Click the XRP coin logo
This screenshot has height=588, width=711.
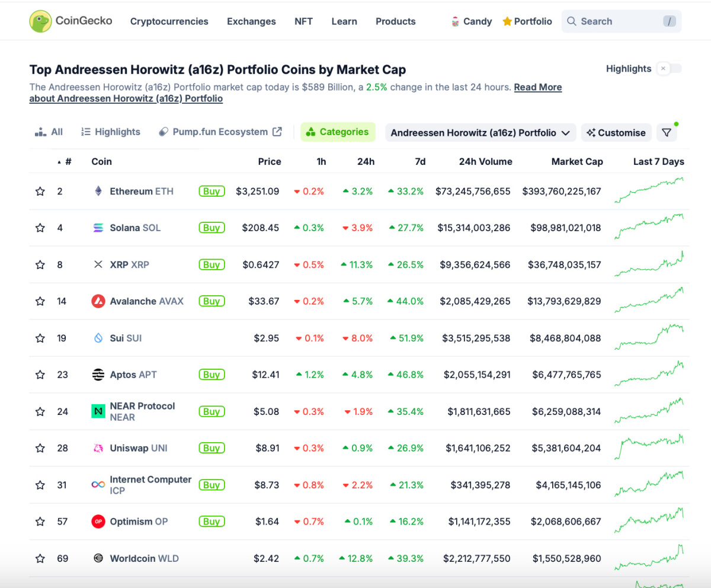pos(98,264)
